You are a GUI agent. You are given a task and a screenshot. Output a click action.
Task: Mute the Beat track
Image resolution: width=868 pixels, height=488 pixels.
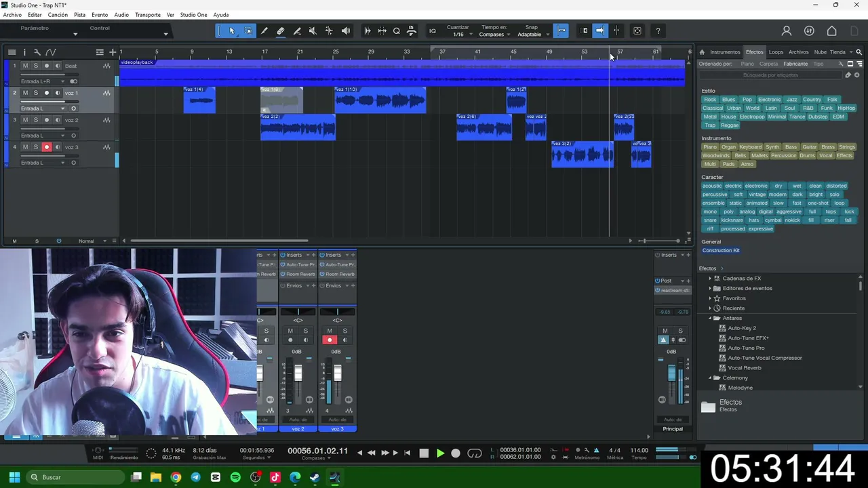coord(25,66)
